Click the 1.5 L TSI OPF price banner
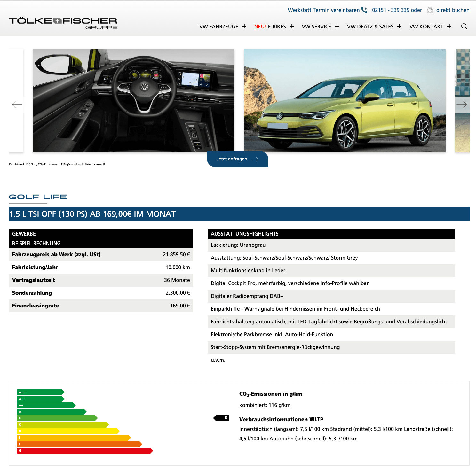Viewport: 476px width, 466px height. coord(239,214)
